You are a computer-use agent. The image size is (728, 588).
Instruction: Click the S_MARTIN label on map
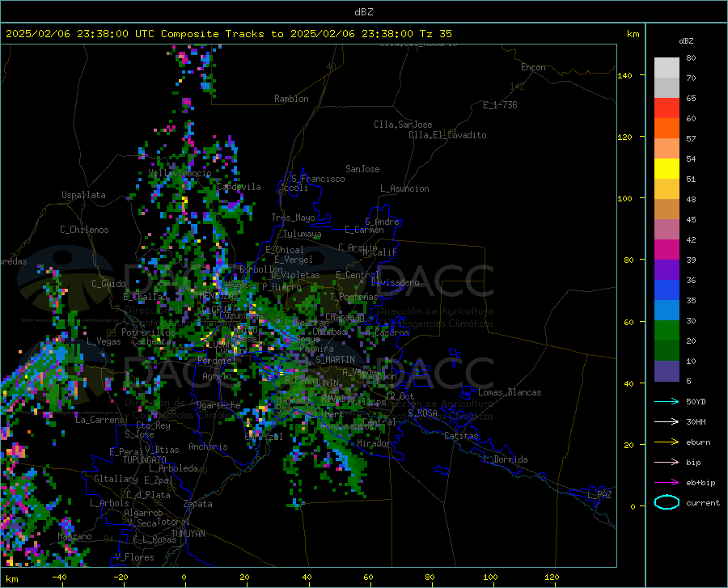pos(335,360)
